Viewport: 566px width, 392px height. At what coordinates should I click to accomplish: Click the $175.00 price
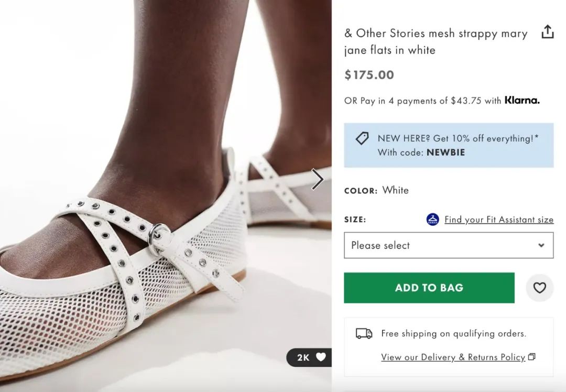(x=369, y=75)
